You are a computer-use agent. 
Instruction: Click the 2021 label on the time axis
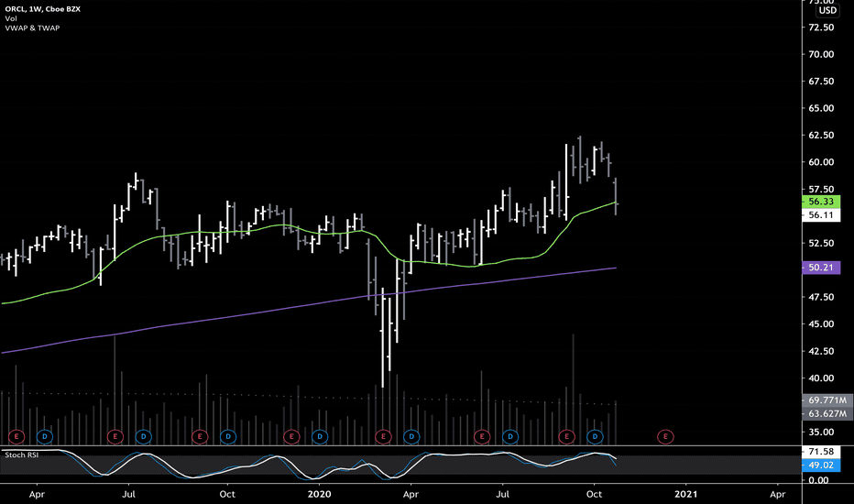[x=685, y=494]
